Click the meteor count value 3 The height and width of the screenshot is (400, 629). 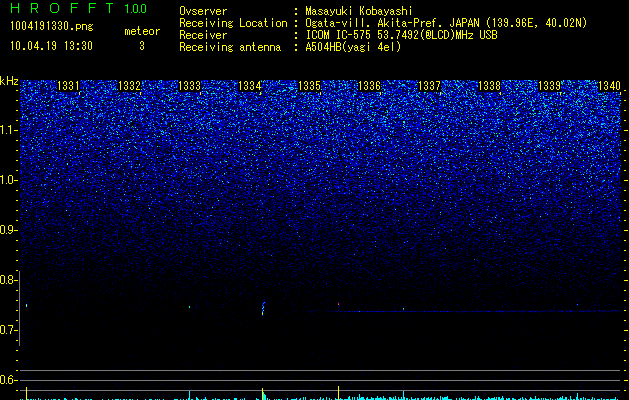(142, 46)
